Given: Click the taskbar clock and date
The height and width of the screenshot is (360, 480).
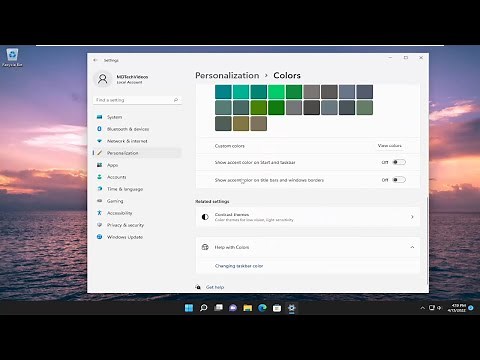Looking at the screenshot, I should point(456,308).
